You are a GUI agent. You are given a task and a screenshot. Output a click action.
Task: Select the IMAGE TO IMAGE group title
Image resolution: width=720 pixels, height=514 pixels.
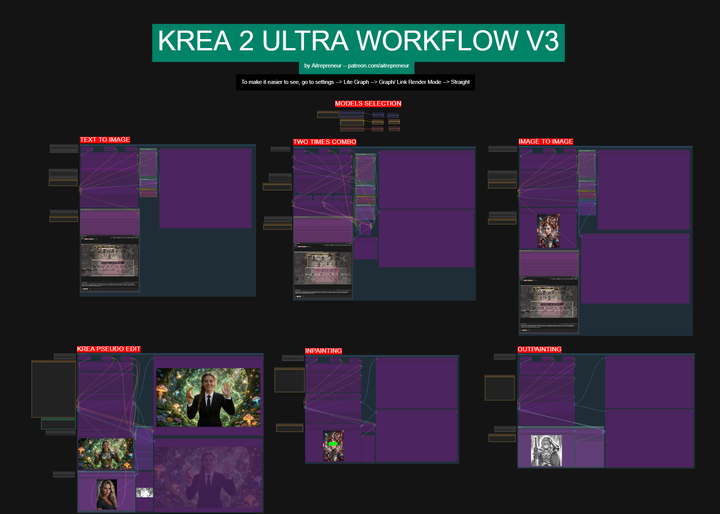pos(546,141)
